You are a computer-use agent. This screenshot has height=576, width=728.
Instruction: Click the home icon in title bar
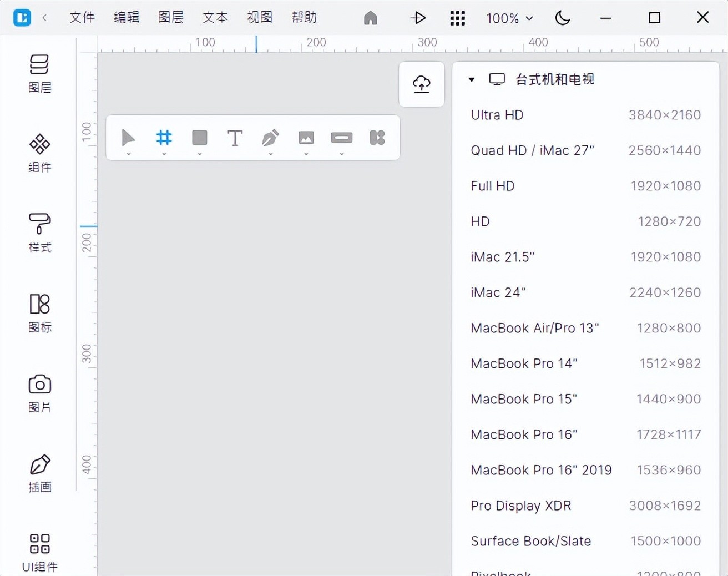tap(371, 18)
